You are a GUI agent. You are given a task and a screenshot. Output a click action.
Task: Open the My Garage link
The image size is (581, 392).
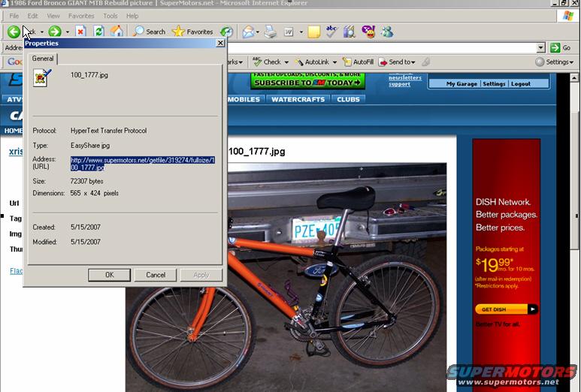(461, 84)
